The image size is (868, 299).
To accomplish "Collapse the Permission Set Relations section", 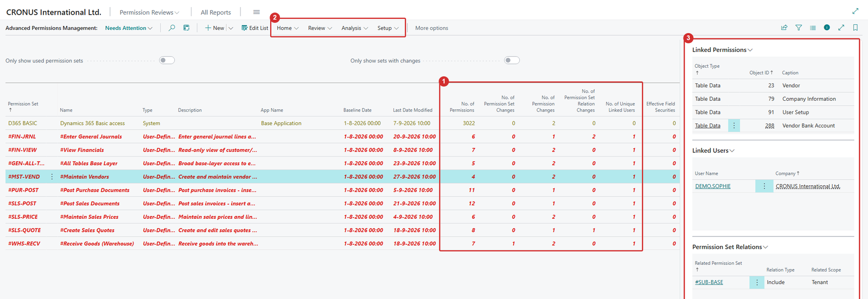I will [730, 247].
